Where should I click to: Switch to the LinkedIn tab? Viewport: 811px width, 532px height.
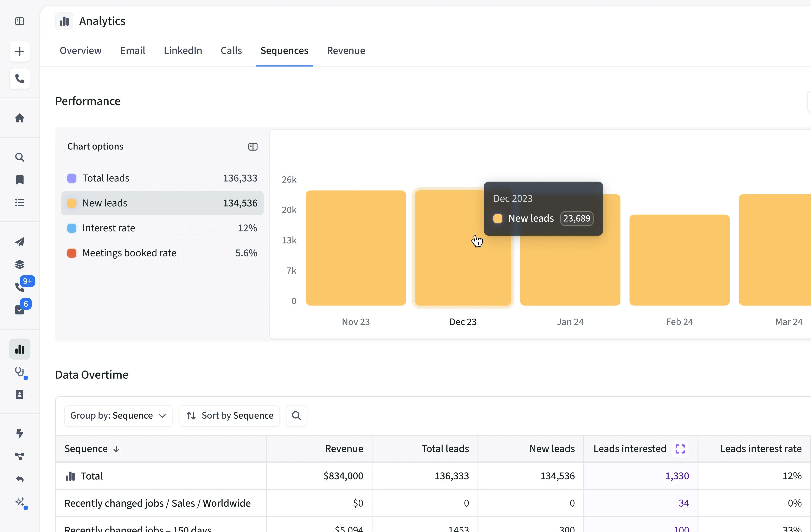183,50
